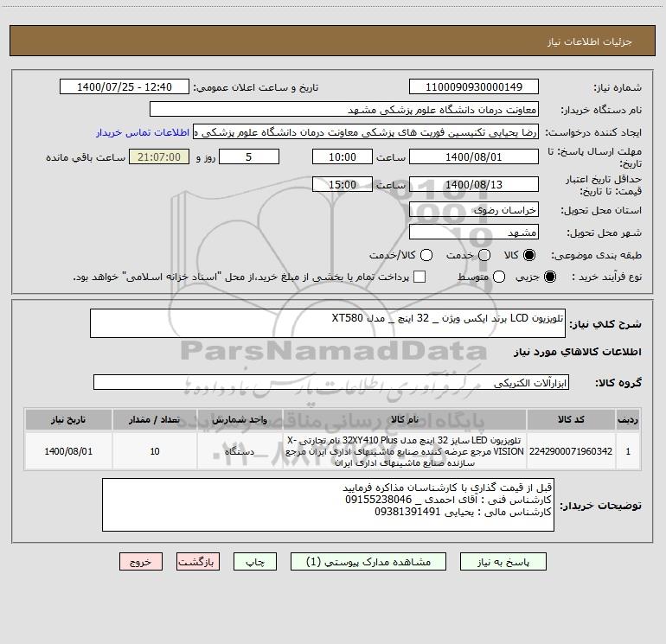
Task: Click the phone number 09155238046
Action: 378,500
